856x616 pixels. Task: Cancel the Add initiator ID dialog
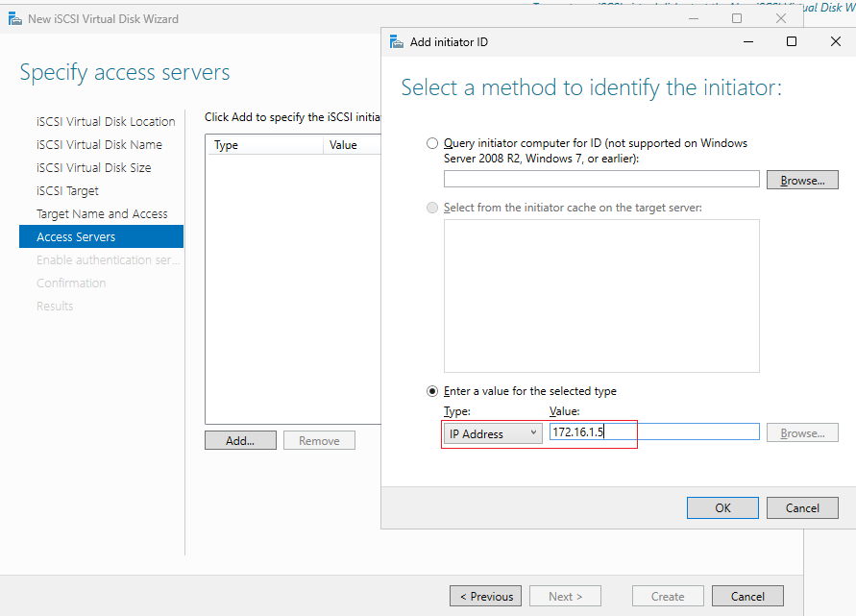coord(802,507)
